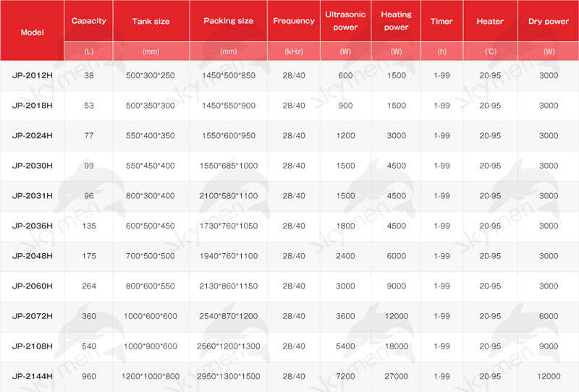Click the (kHz) unit label
579x392 pixels.
[x=294, y=51]
